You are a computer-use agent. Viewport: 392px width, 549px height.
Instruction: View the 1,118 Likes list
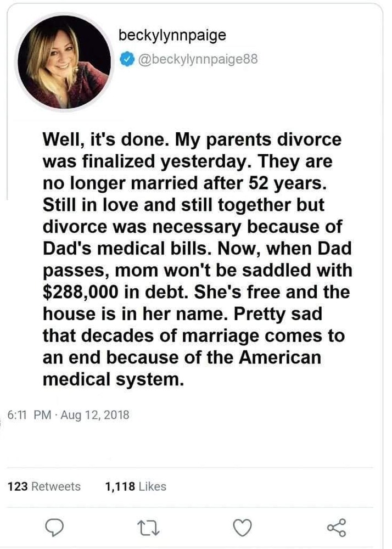coord(135,486)
